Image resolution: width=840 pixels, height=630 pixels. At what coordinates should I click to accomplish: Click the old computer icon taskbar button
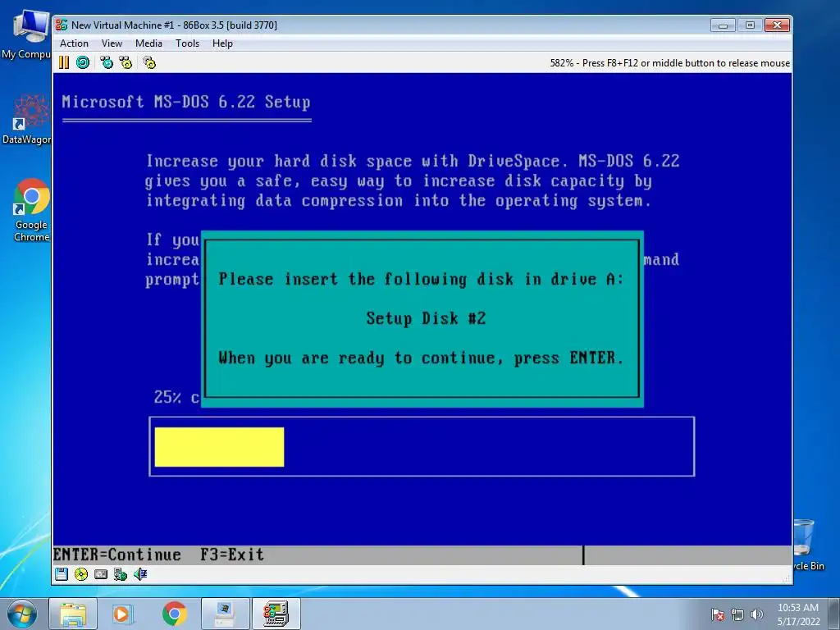tap(225, 614)
